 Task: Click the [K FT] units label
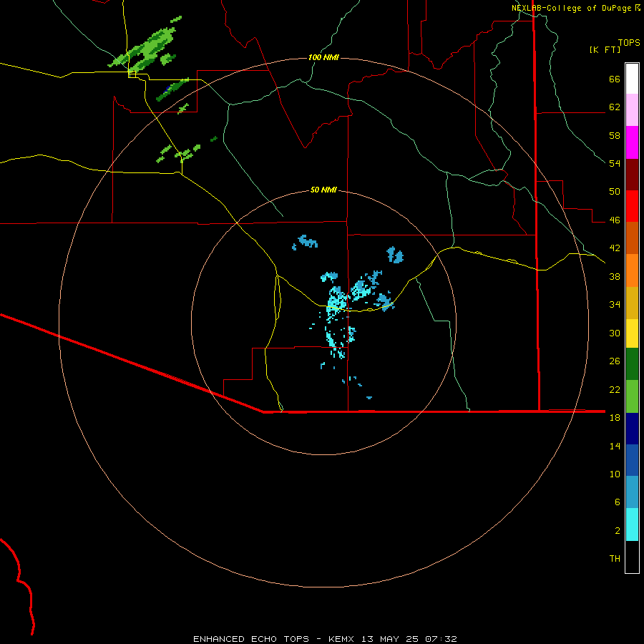605,49
